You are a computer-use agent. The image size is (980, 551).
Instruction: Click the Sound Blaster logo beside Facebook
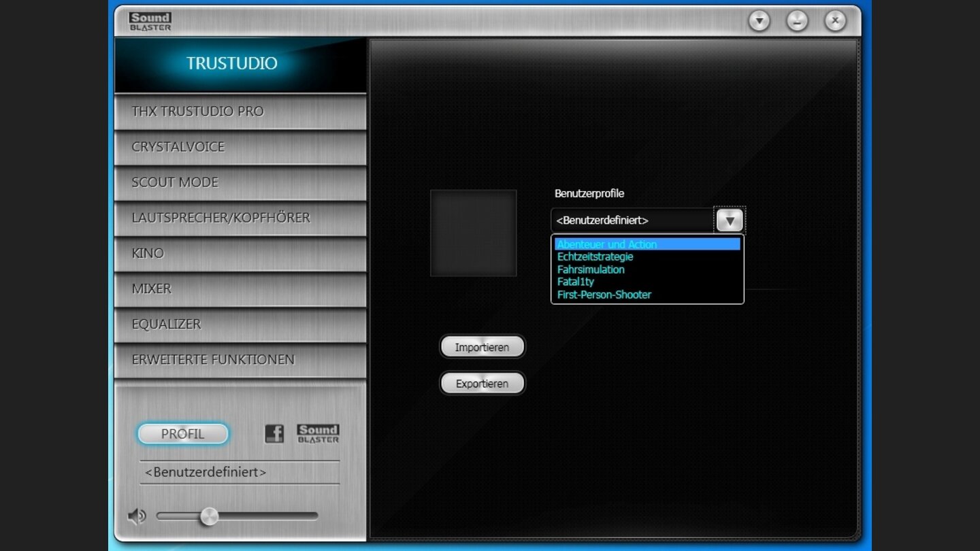click(318, 433)
